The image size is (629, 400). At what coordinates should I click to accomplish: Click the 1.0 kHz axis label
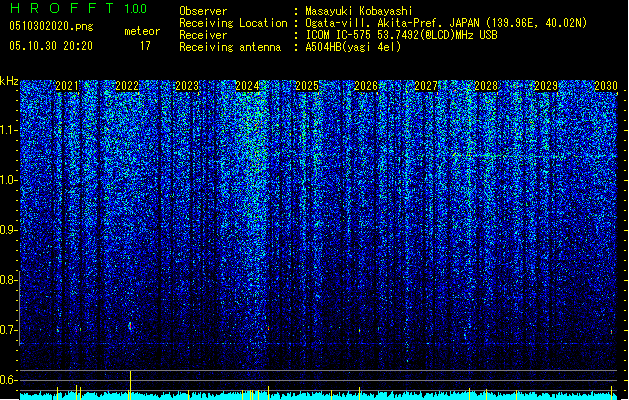pyautogui.click(x=8, y=180)
